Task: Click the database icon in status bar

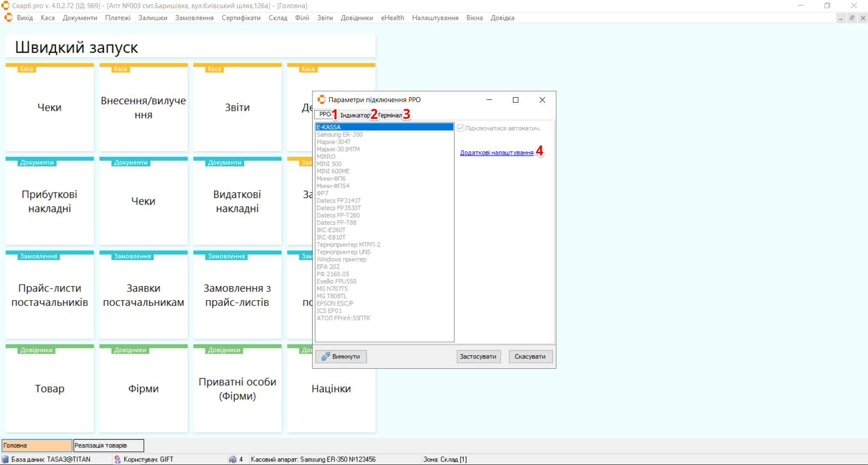Action: 5,460
